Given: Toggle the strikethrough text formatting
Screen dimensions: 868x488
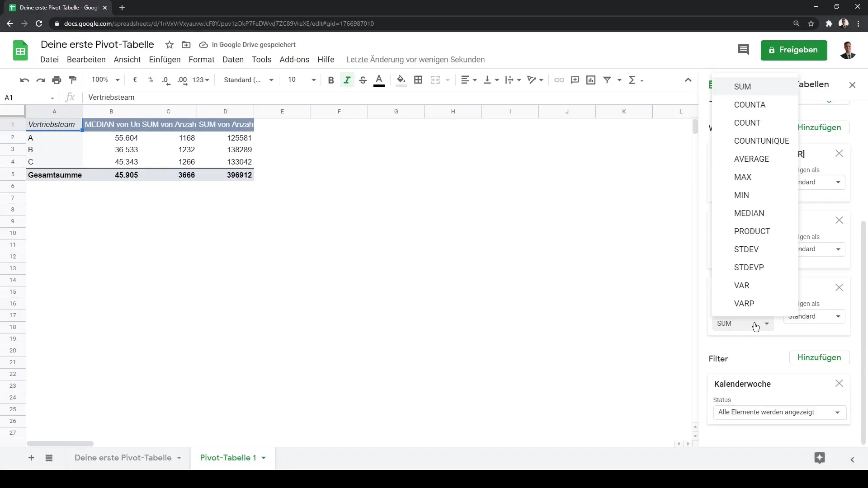Looking at the screenshot, I should coord(363,80).
